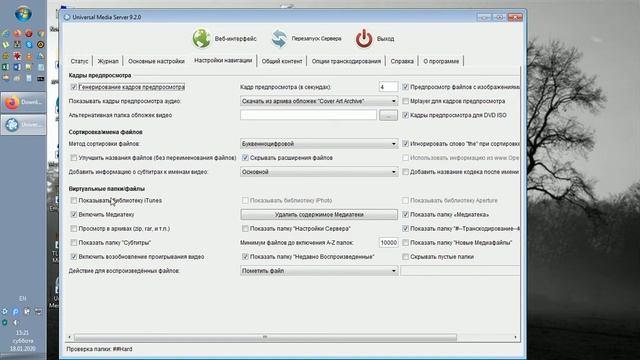
Task: Open the О программе tab
Action: (441, 61)
